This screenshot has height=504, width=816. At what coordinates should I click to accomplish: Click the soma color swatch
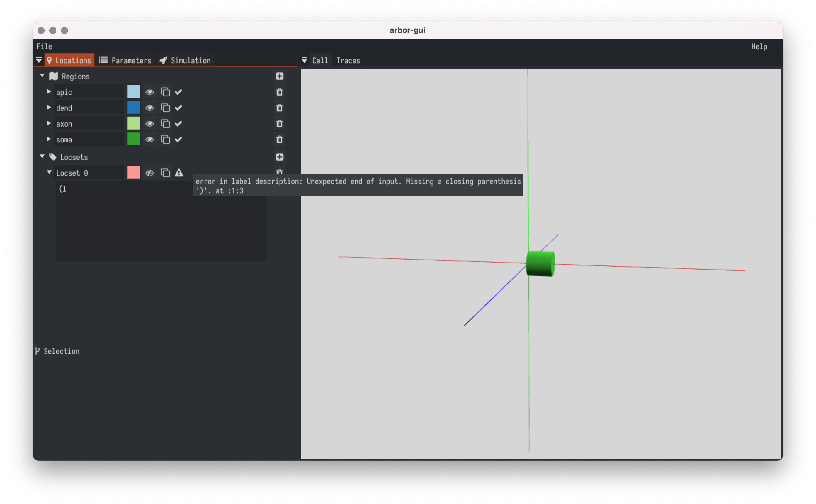click(x=133, y=139)
